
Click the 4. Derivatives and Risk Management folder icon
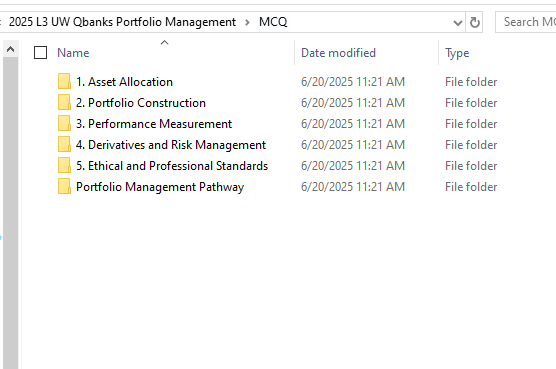point(64,145)
